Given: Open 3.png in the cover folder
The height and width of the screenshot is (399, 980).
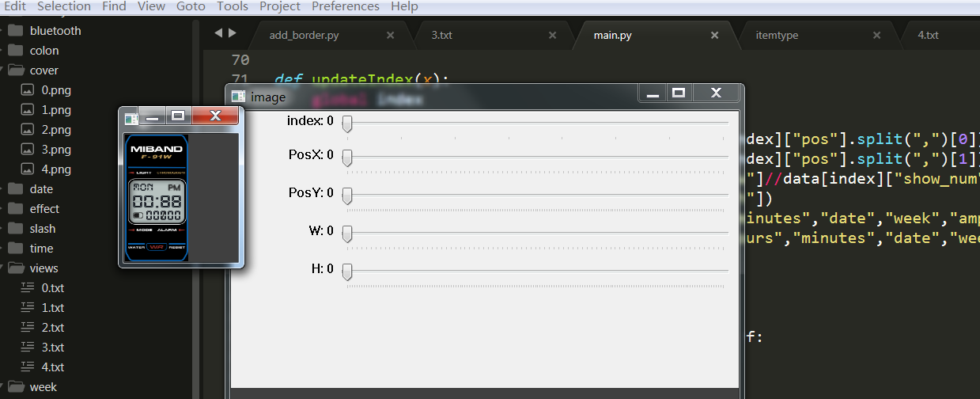Looking at the screenshot, I should click(x=56, y=150).
